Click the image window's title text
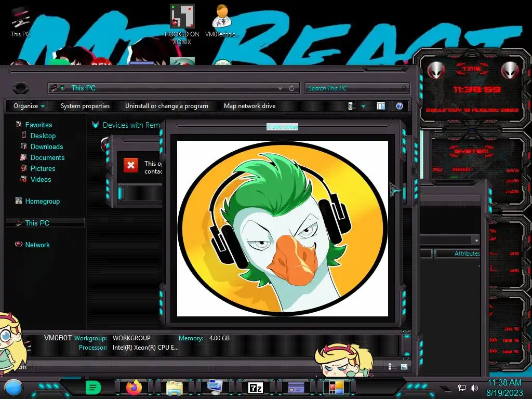 [282, 127]
